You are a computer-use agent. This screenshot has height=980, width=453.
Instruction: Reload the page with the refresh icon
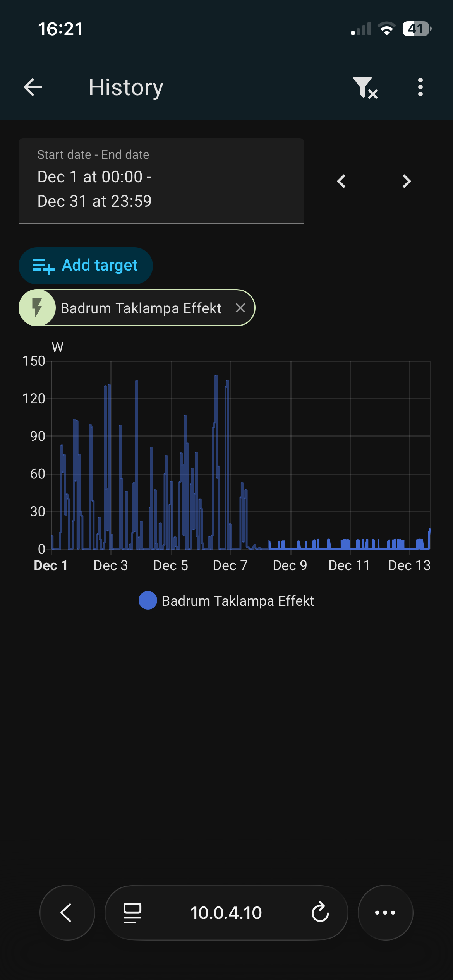coord(320,913)
